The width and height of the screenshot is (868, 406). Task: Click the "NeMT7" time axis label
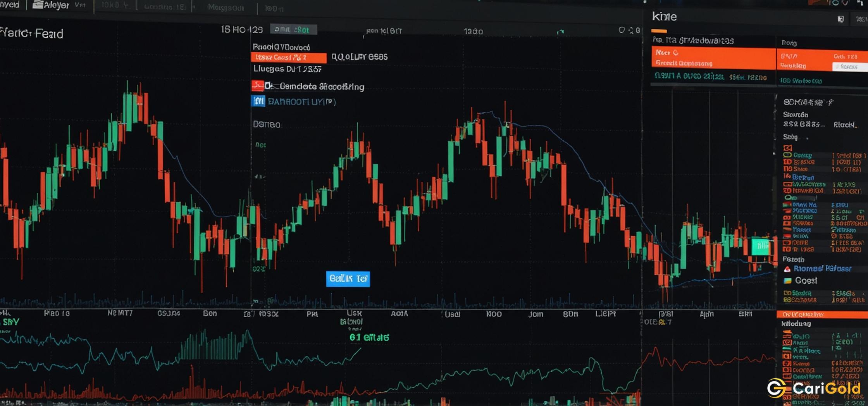[120, 313]
